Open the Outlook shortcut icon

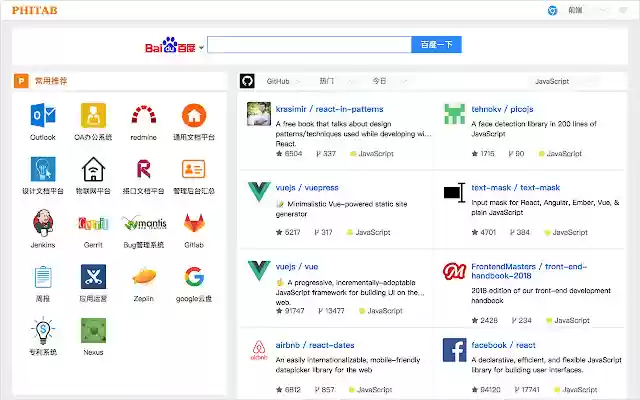[x=43, y=116]
